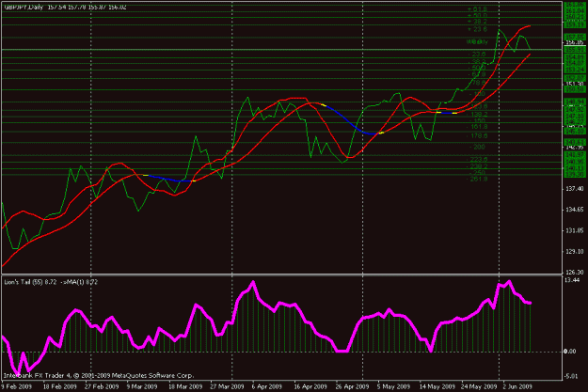Click the GBPJPY,Daily chart title text
588x392 pixels.
click(x=24, y=8)
